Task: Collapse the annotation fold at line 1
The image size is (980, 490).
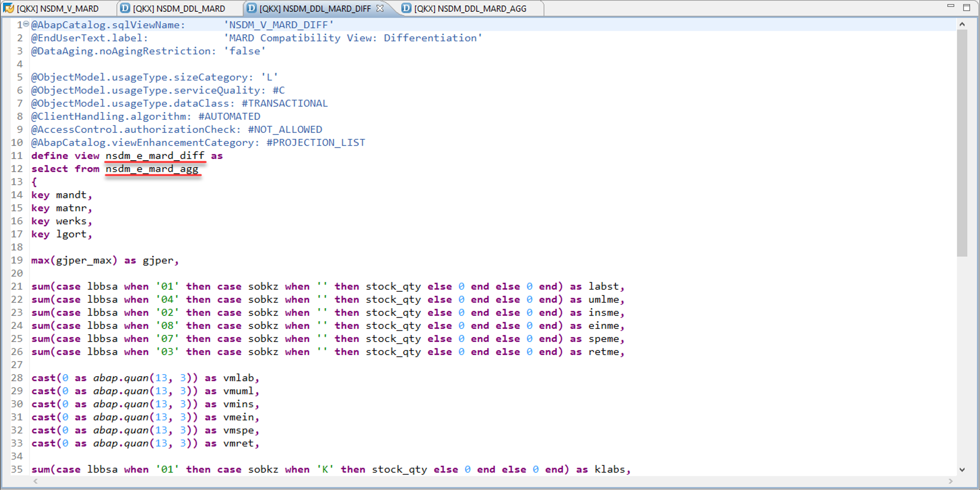Action: coord(26,24)
